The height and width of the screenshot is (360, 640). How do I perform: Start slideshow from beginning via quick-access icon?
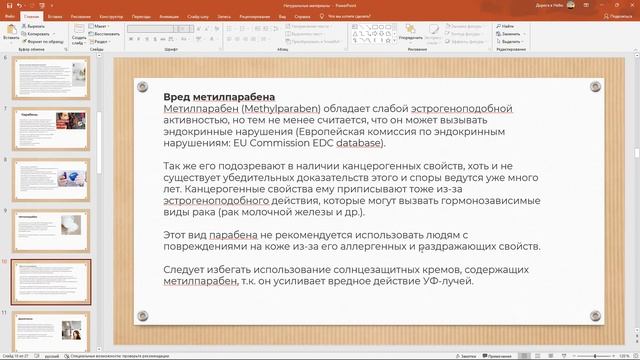coord(42,6)
